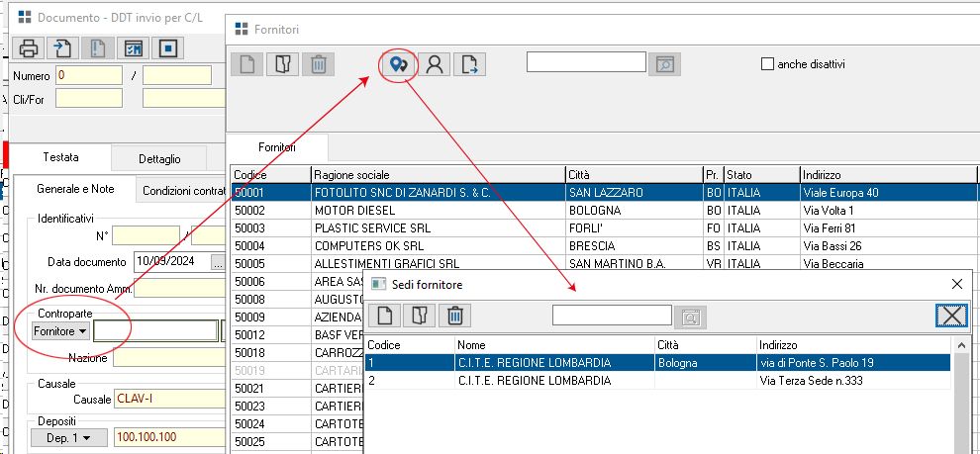This screenshot has height=454, width=980.
Task: Sort suppliers by Città column header in Fornitori
Action: [635, 175]
